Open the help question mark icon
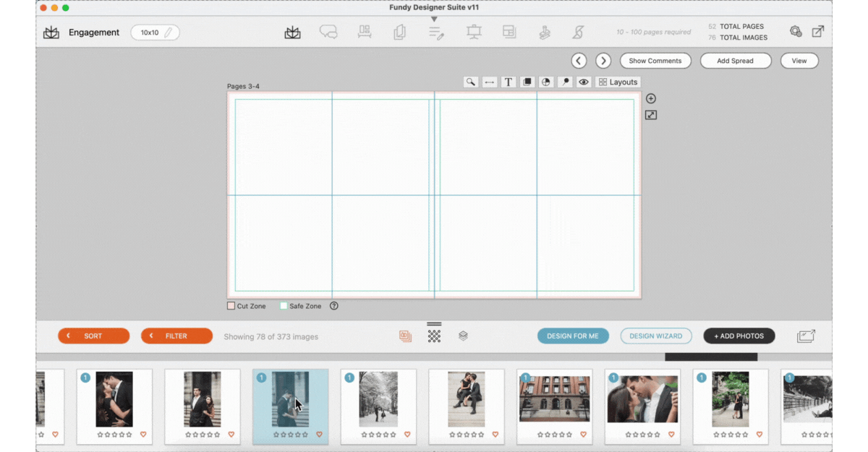 click(334, 306)
